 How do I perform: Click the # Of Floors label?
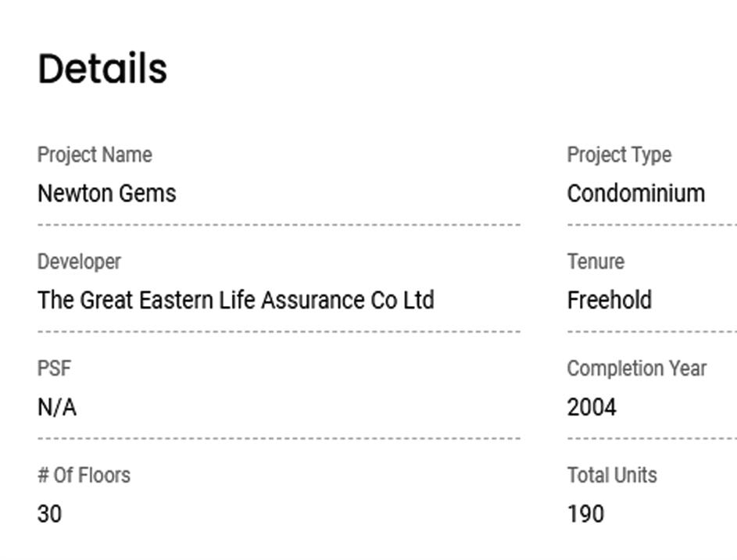tap(84, 475)
